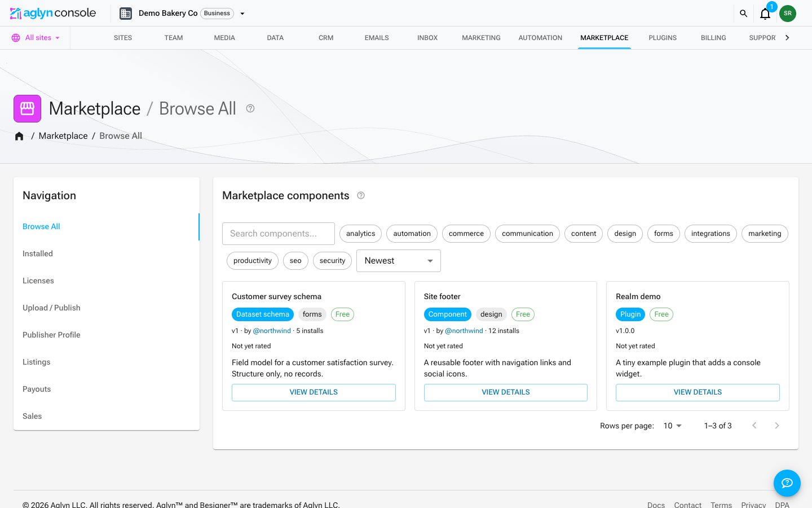Click help icon next to Marketplace components
The image size is (812, 508).
(x=361, y=195)
